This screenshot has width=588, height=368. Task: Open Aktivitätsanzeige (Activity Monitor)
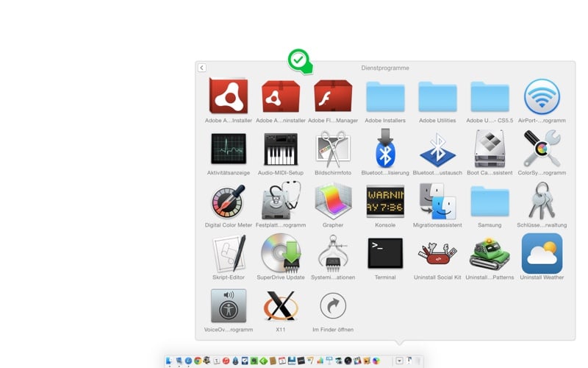click(229, 149)
